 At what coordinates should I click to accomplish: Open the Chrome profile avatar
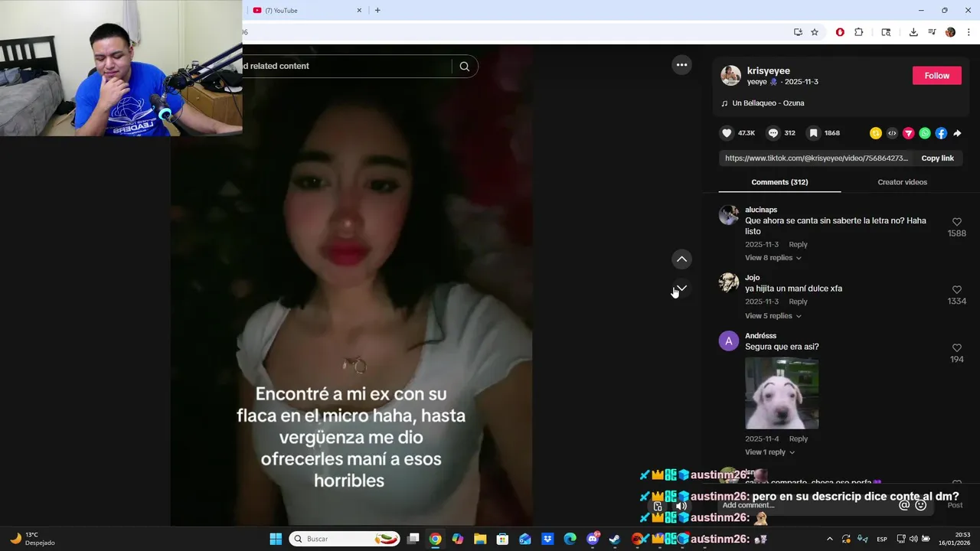950,32
